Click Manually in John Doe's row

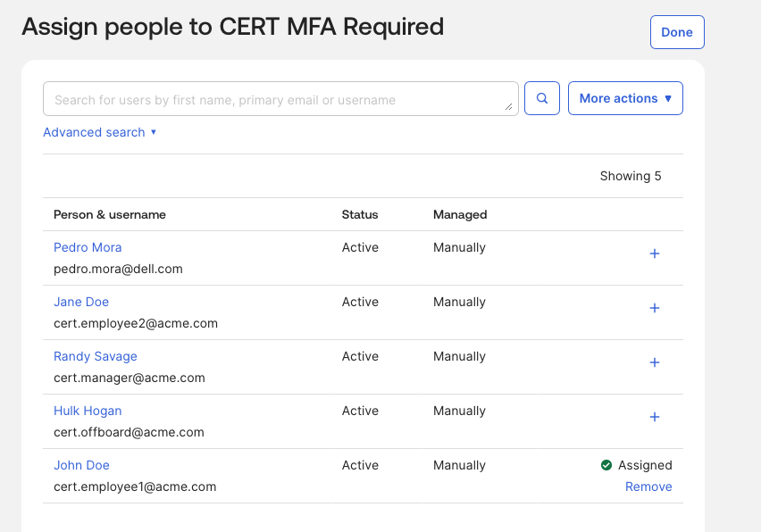coord(459,465)
